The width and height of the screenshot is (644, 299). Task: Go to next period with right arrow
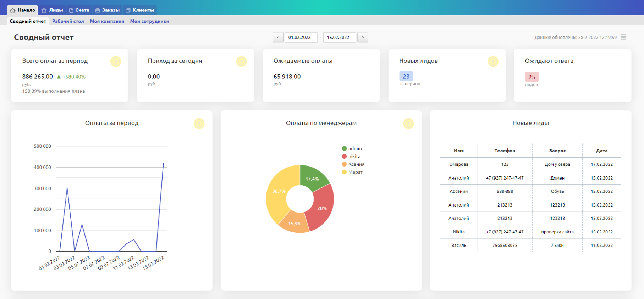pyautogui.click(x=363, y=37)
